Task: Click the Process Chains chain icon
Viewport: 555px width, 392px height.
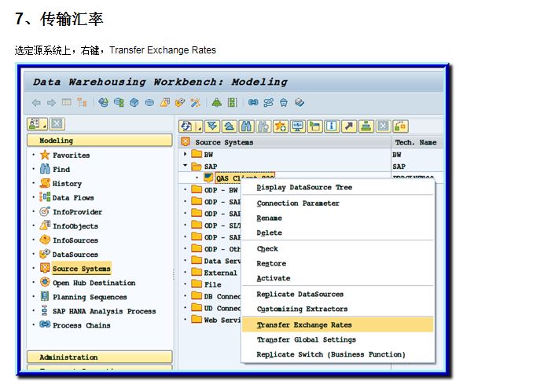Action: click(45, 324)
